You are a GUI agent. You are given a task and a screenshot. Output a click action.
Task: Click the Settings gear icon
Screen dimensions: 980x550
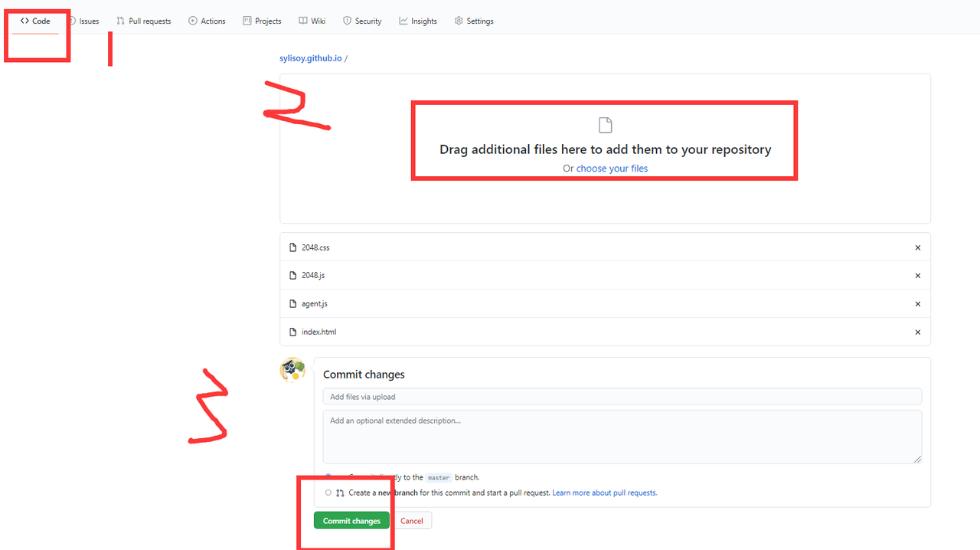point(459,21)
